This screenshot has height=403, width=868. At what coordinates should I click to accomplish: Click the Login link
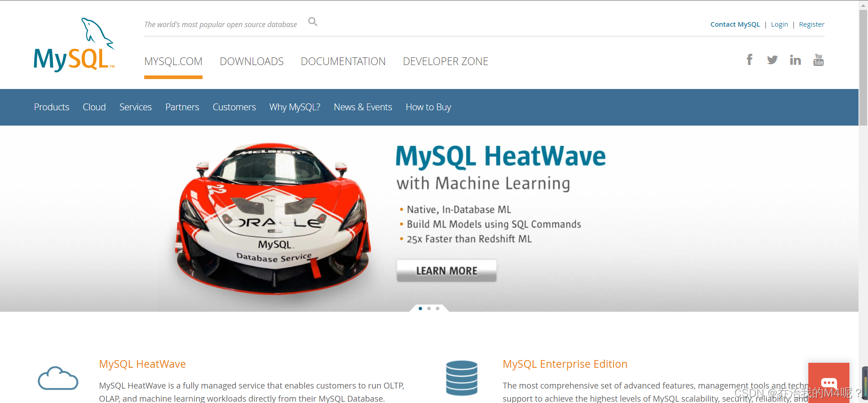click(x=779, y=24)
